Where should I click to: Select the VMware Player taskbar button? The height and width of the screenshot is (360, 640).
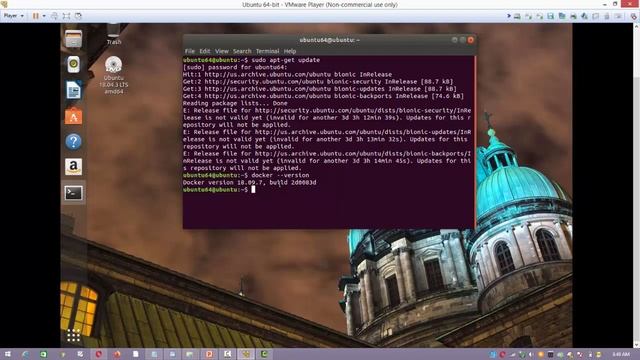(x=246, y=354)
